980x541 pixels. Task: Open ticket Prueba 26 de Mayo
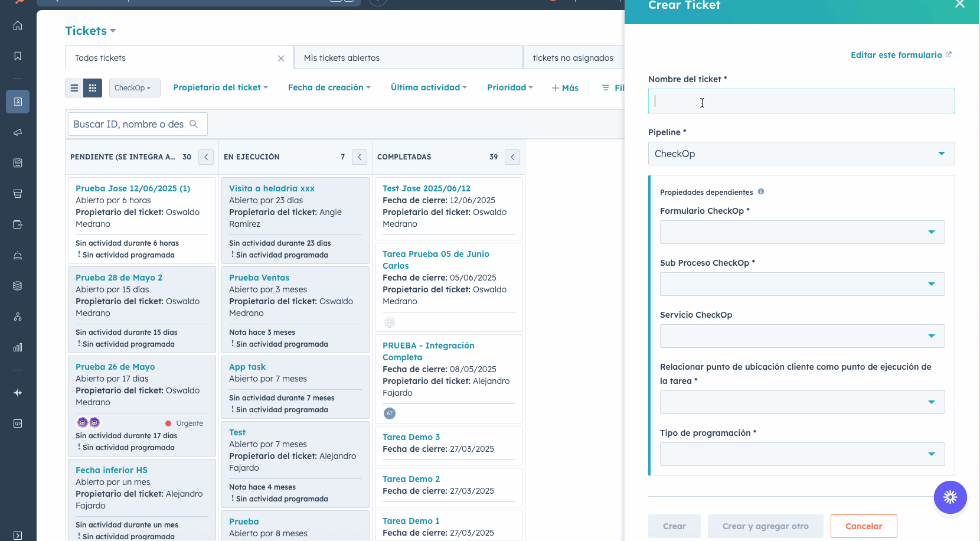pyautogui.click(x=115, y=367)
